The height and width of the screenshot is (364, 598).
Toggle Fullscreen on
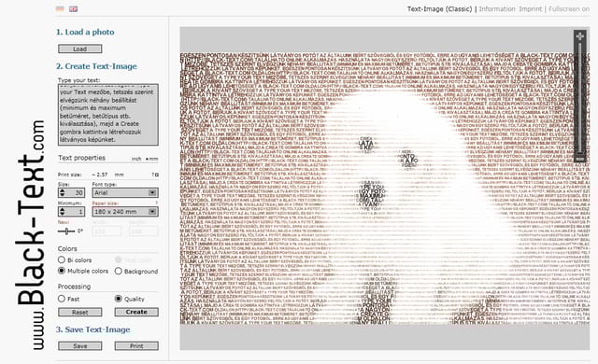(x=569, y=8)
